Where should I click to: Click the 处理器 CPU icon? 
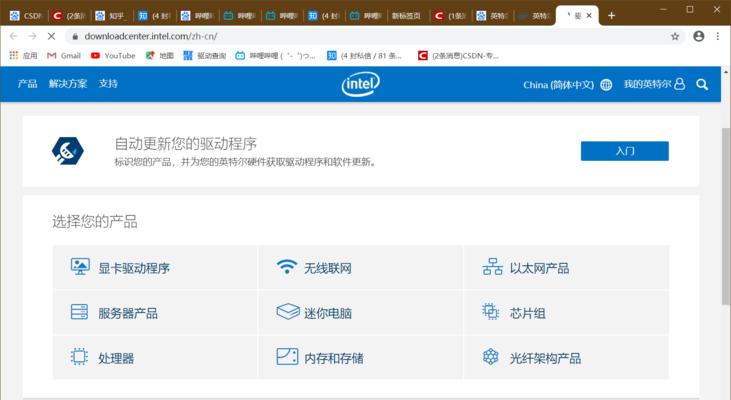pyautogui.click(x=79, y=357)
